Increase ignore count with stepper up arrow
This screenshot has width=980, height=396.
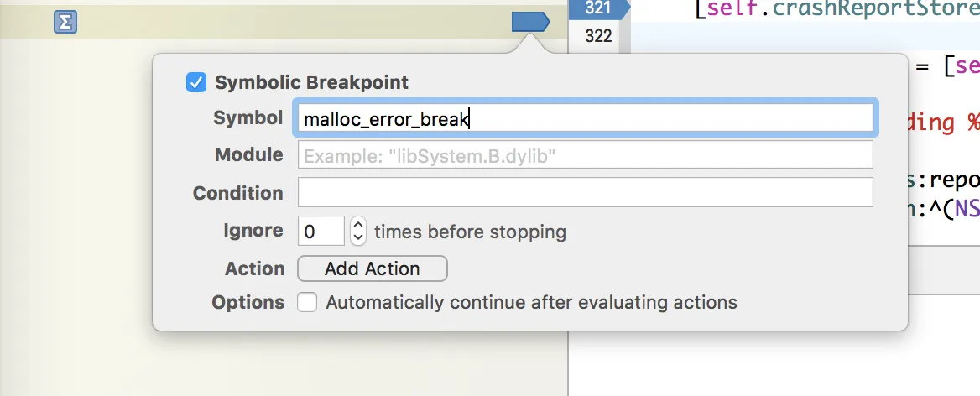coord(358,224)
